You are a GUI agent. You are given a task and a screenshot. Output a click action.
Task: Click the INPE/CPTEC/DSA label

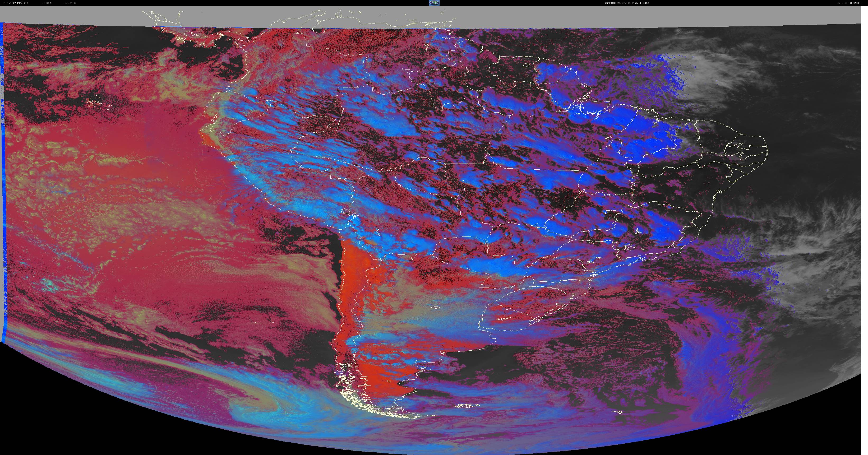click(x=16, y=3)
